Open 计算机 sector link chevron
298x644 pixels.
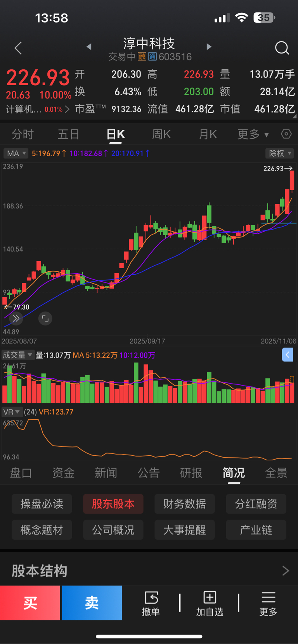67,109
